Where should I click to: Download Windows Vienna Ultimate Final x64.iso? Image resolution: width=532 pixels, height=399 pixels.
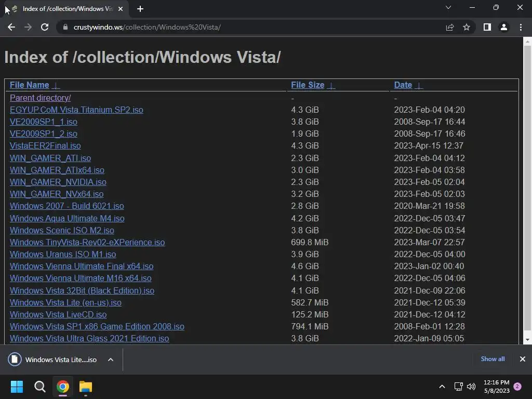pyautogui.click(x=82, y=266)
